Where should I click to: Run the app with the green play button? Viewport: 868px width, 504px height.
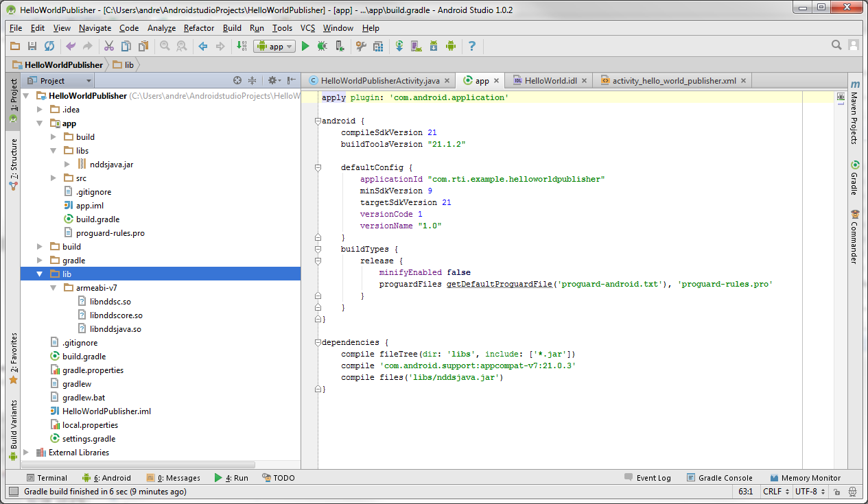click(x=305, y=46)
